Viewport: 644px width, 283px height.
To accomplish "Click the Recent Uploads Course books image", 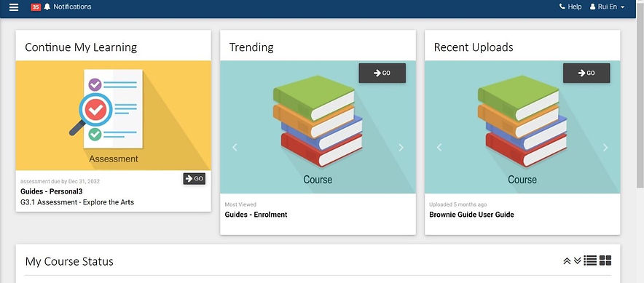I will (x=522, y=127).
